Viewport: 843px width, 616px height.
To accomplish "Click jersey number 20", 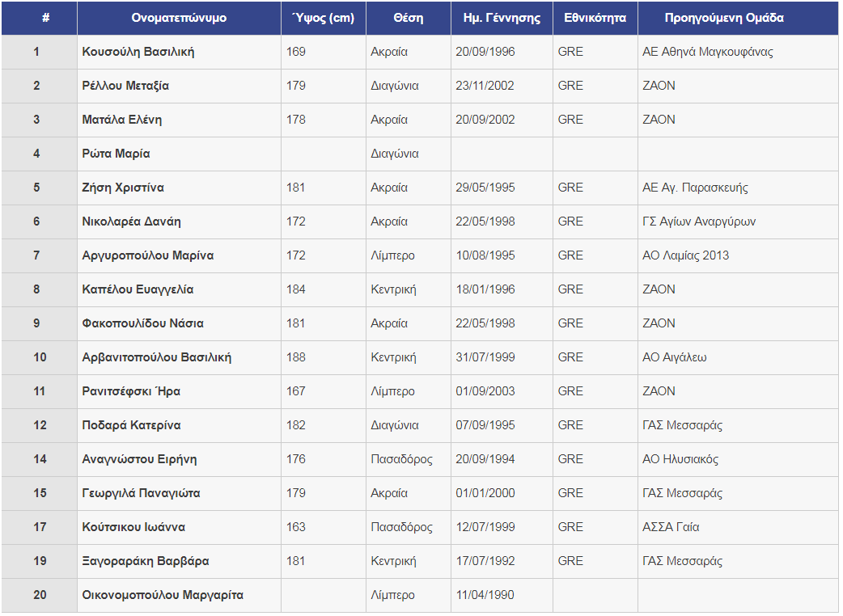I will [x=40, y=595].
